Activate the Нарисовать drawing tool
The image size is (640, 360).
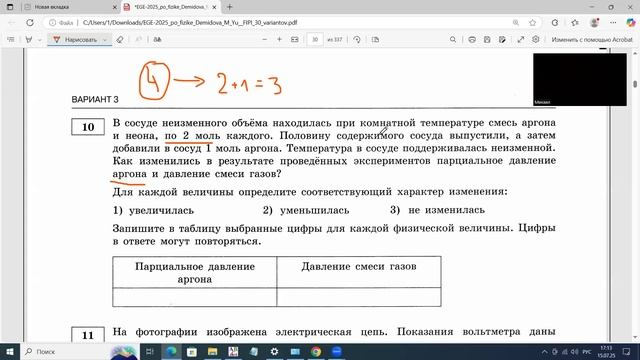[x=75, y=40]
